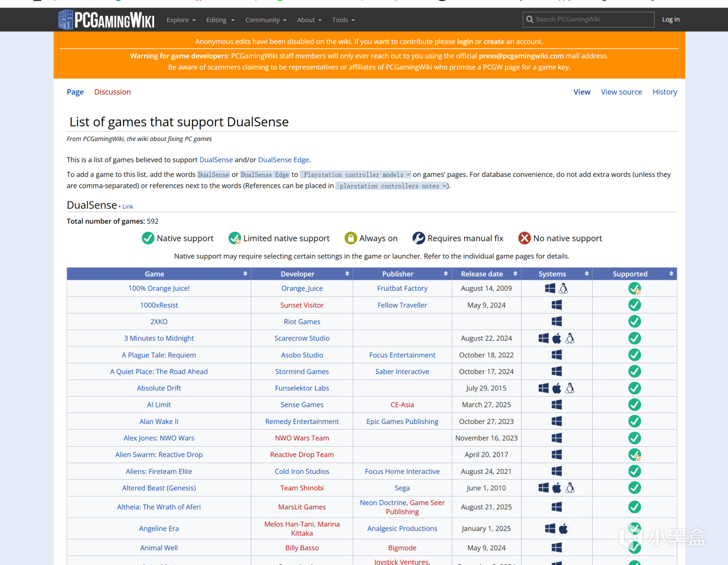Click the Windows icon in A Plague Tale: Requiem row
This screenshot has width=728, height=565.
tap(557, 354)
